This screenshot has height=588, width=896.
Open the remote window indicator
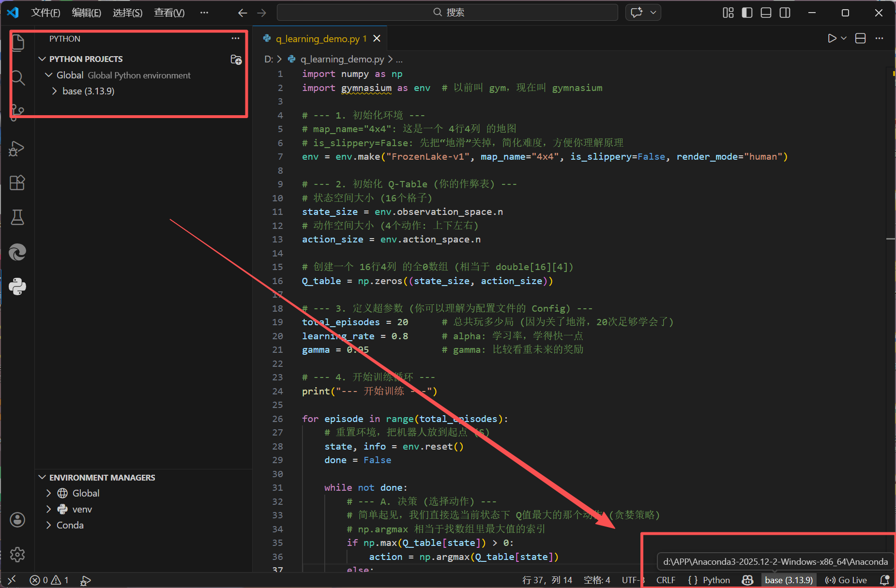pos(12,580)
